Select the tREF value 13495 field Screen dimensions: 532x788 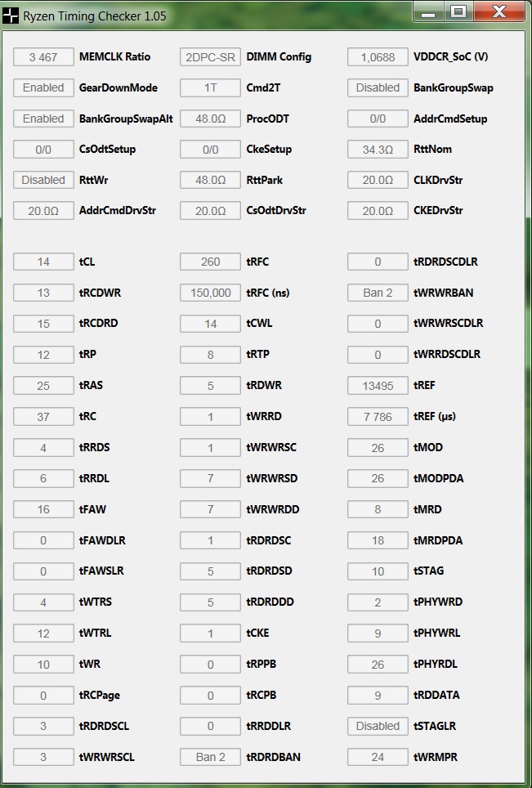378,386
